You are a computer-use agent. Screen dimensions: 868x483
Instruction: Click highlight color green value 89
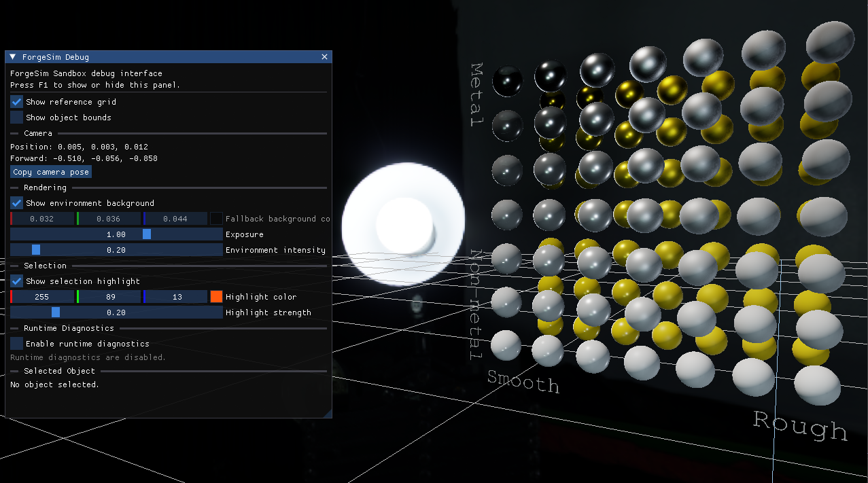pyautogui.click(x=109, y=297)
